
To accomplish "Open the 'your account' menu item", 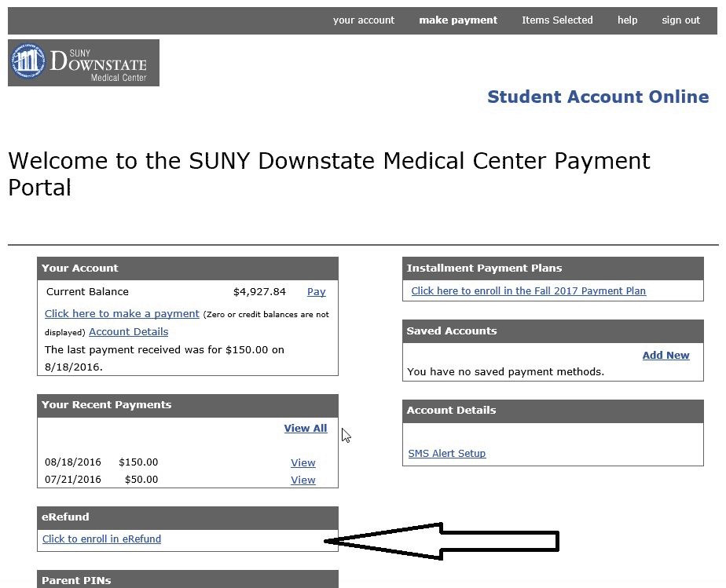I will coord(364,20).
